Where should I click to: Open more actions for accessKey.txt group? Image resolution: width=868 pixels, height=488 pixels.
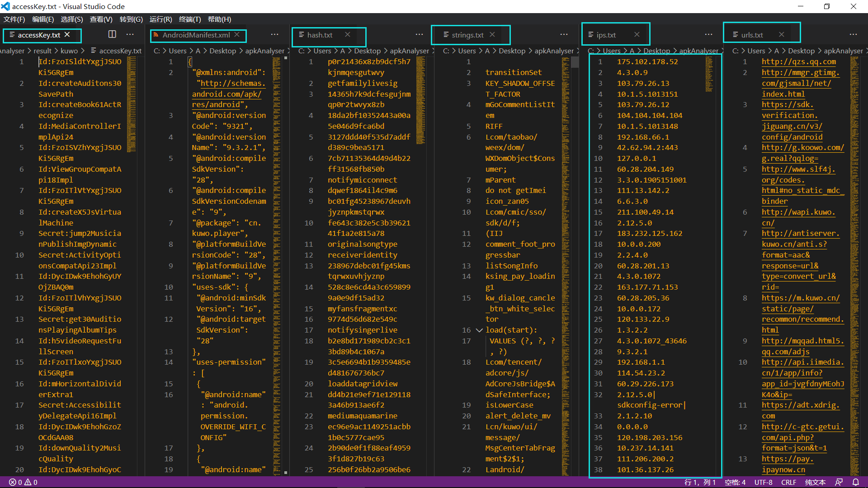(130, 34)
